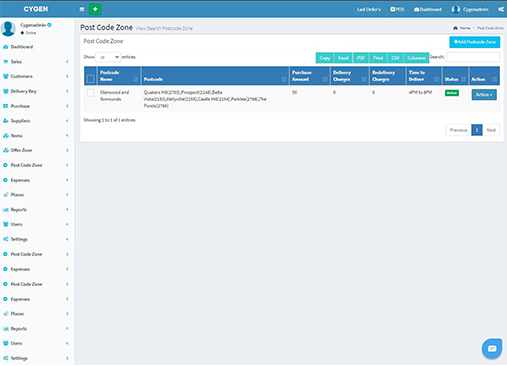This screenshot has width=507, height=366.
Task: Click the CYGEN logo in the header
Action: coord(36,9)
